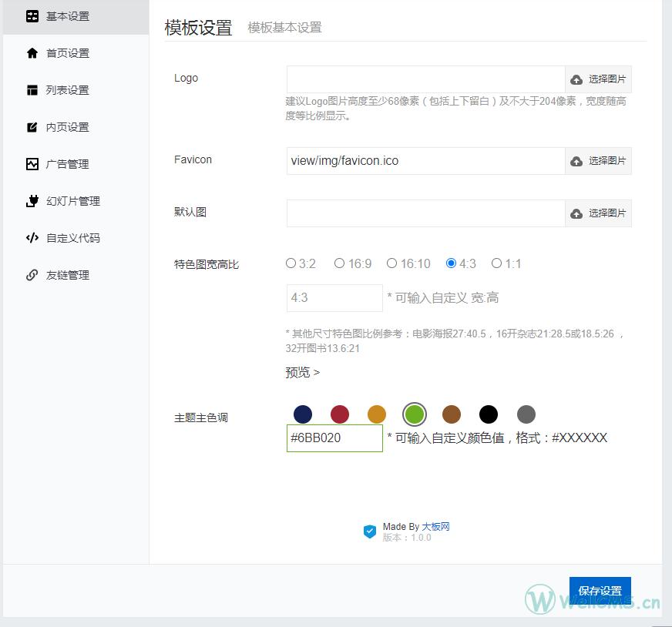Select the 16:9 aspect ratio radio
The height and width of the screenshot is (627, 672).
(339, 263)
